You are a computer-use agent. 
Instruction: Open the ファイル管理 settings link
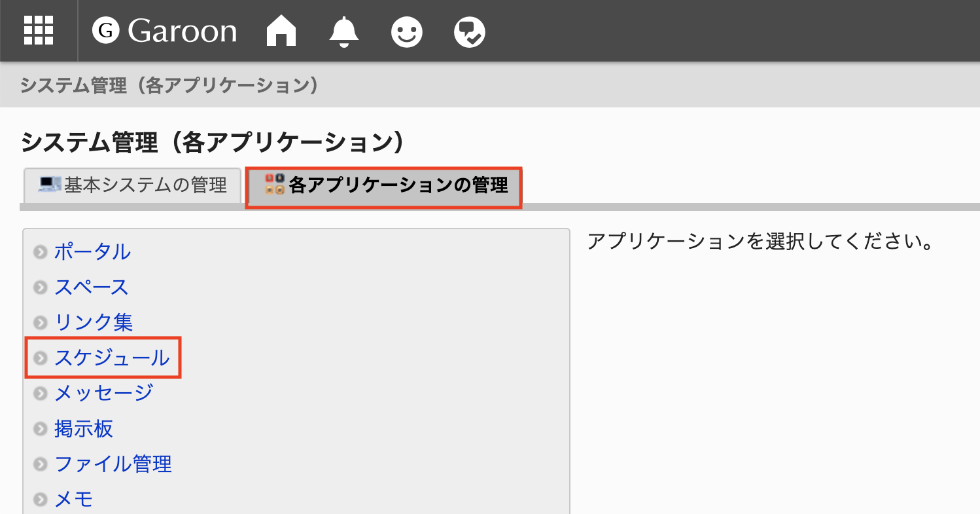click(113, 464)
